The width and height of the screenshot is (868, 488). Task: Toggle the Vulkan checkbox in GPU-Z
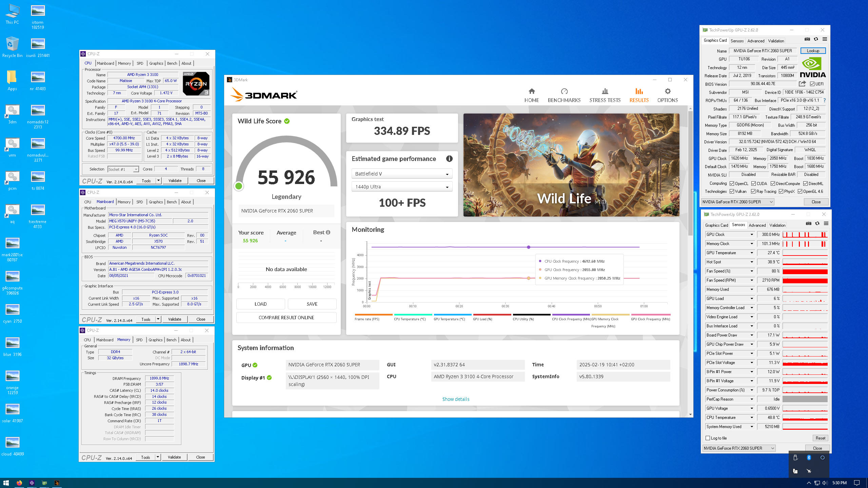(x=732, y=191)
